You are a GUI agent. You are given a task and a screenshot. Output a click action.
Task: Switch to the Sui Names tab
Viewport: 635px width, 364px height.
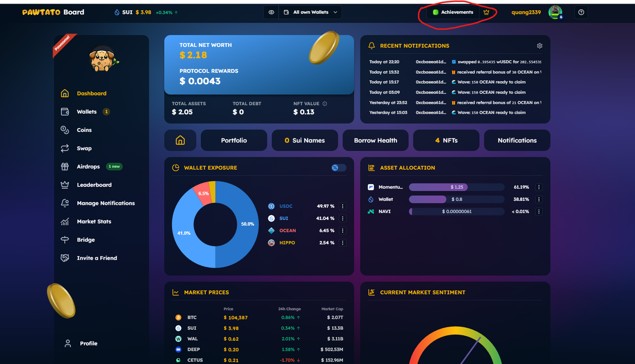305,140
